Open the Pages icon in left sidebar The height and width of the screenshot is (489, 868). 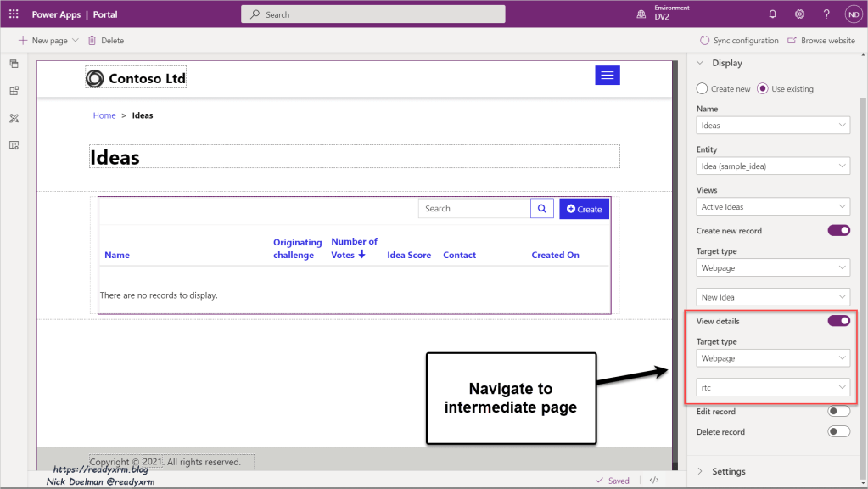point(14,65)
